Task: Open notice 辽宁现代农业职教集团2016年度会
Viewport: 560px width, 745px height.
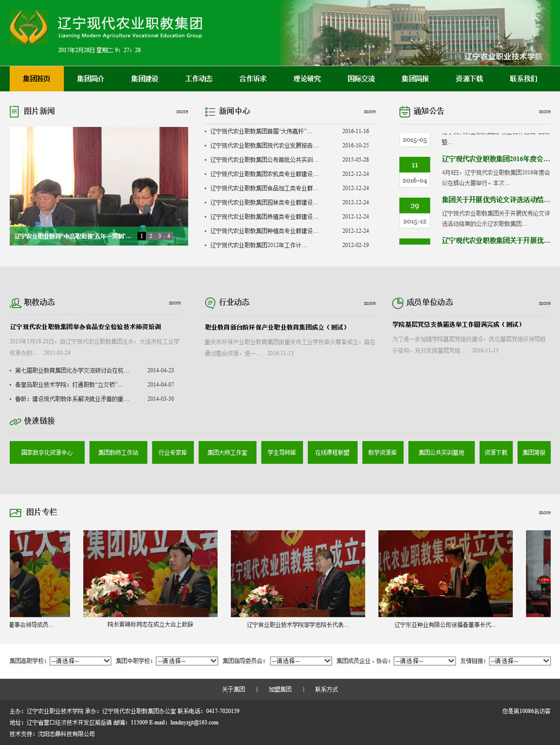Action: 496,159
